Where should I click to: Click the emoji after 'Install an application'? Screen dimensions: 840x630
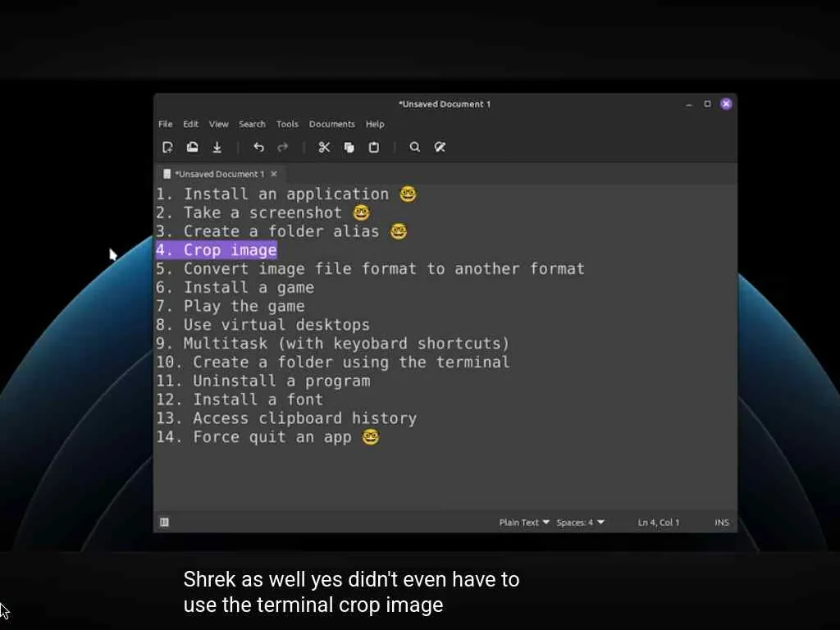coord(409,194)
